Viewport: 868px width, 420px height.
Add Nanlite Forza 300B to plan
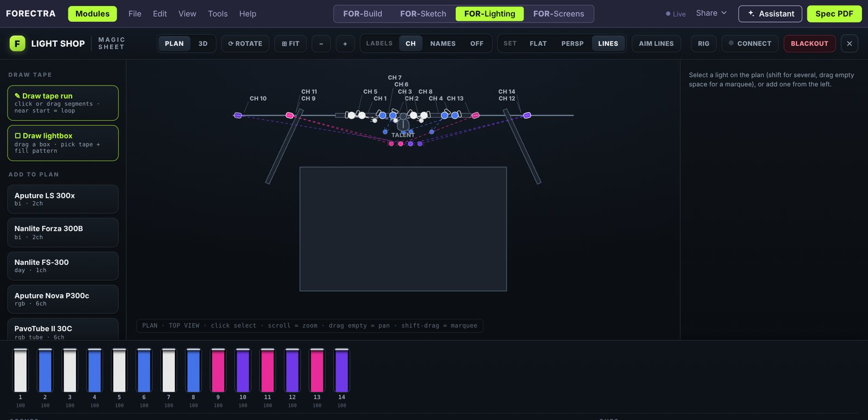[x=63, y=232]
